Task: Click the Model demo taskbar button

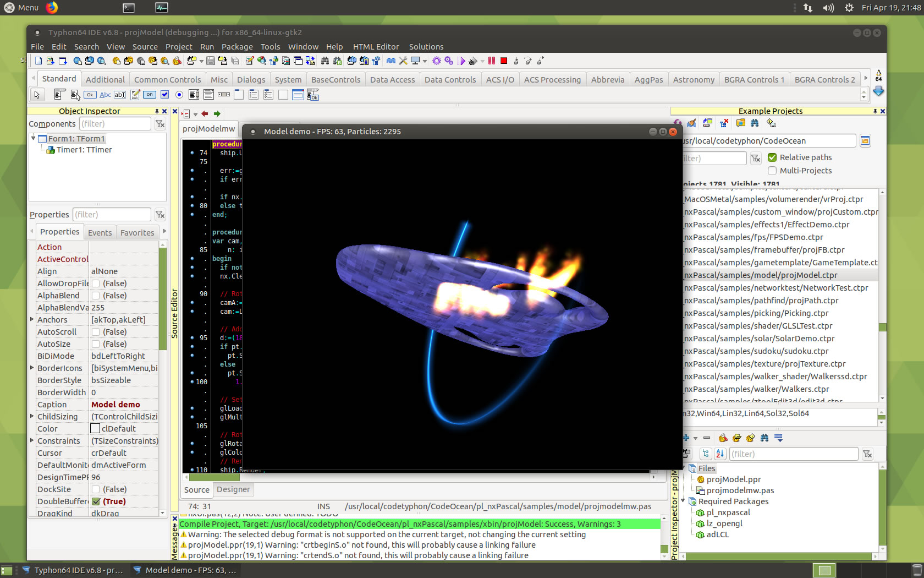Action: (185, 570)
